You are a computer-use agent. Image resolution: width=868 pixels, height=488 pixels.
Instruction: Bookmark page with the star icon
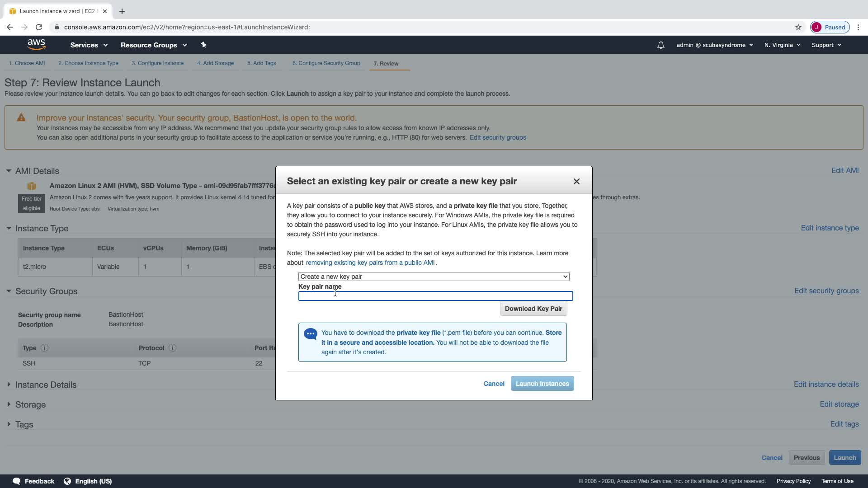798,27
